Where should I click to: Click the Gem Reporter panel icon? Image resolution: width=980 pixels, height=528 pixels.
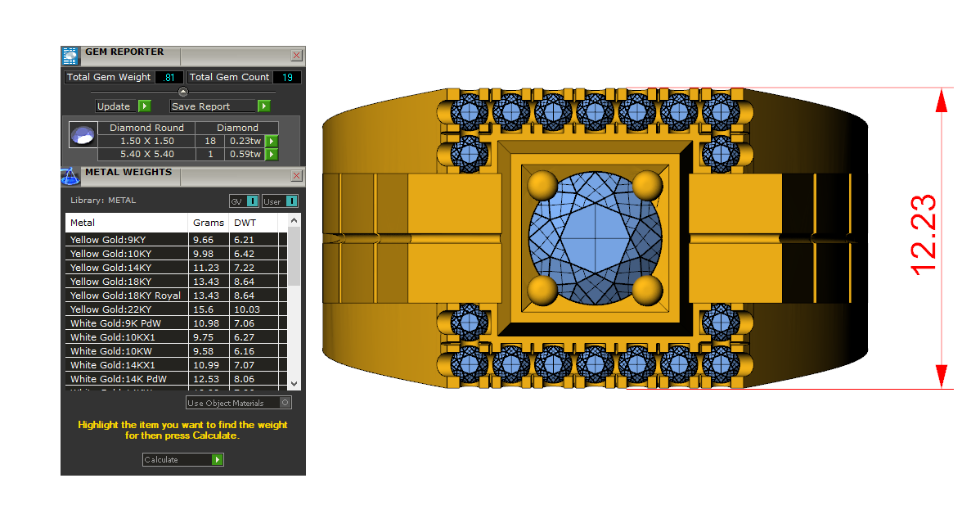[70, 56]
